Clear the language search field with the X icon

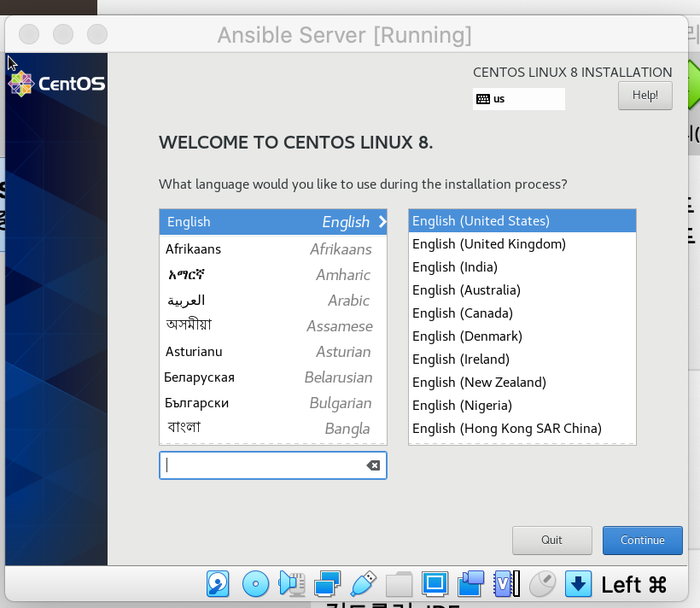[x=373, y=465]
